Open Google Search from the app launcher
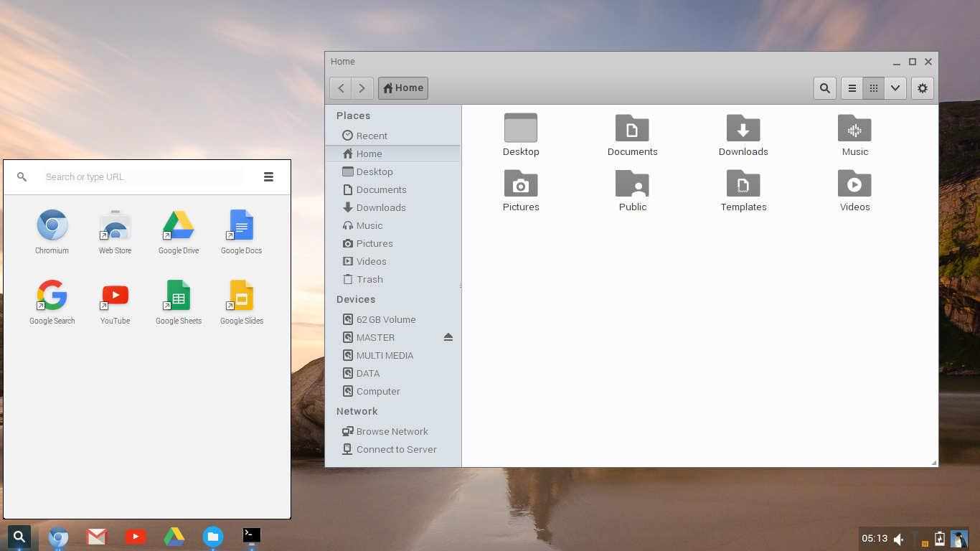980x551 pixels. click(52, 302)
